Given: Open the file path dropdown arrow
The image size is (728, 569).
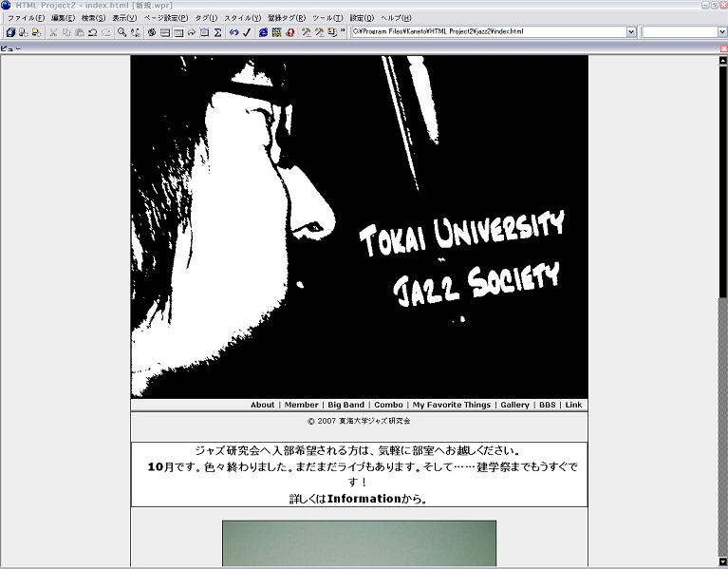Looking at the screenshot, I should (631, 31).
